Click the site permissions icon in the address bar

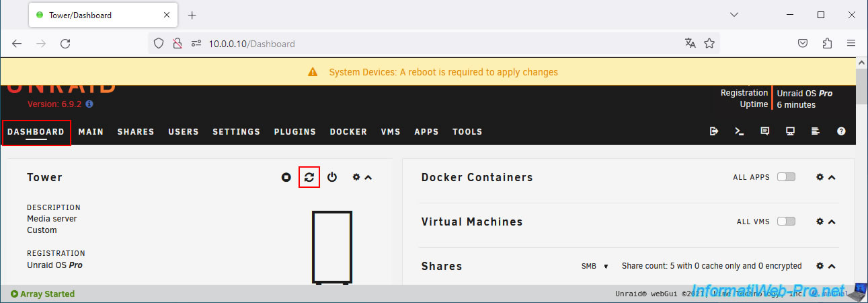coord(196,43)
